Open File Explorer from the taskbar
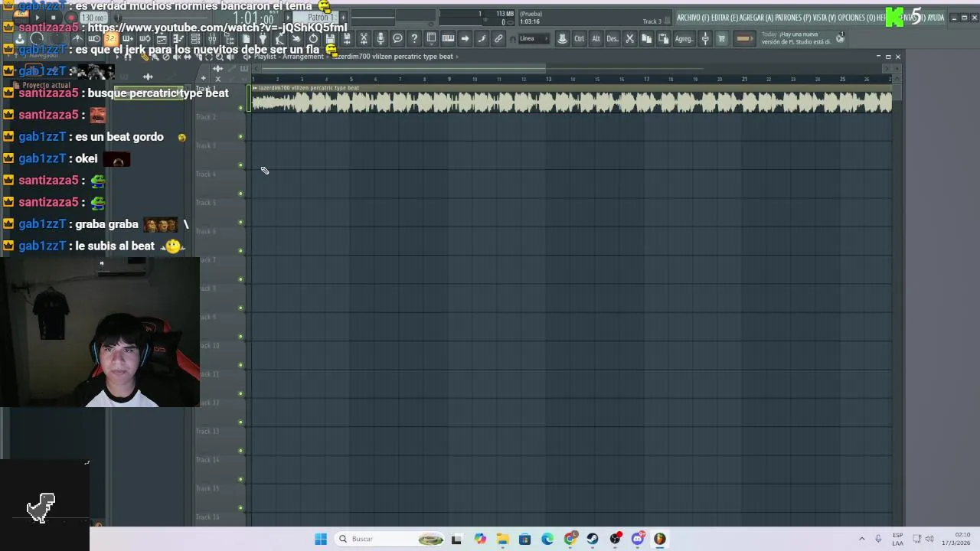The width and height of the screenshot is (980, 551). (502, 539)
